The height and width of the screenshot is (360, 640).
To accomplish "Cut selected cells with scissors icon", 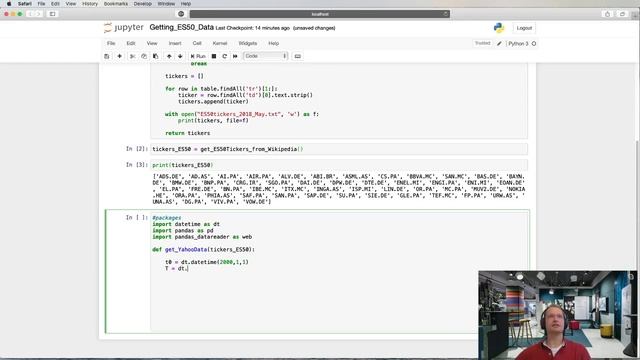I will (x=132, y=56).
